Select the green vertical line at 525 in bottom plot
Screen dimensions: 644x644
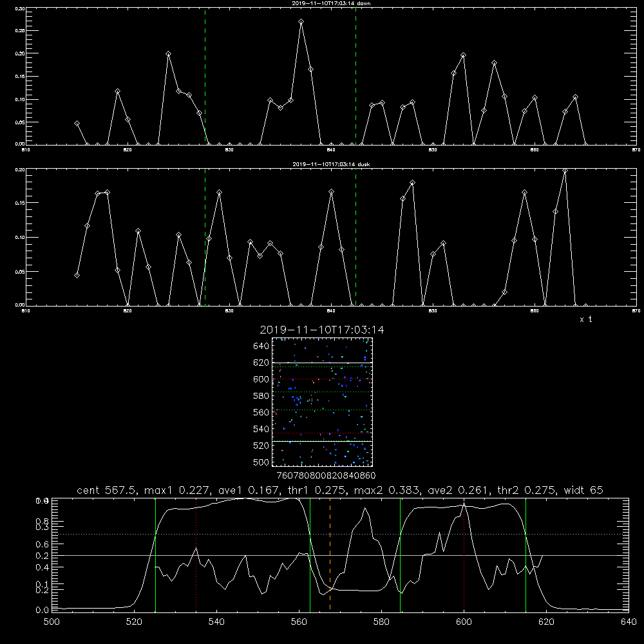click(x=155, y=554)
